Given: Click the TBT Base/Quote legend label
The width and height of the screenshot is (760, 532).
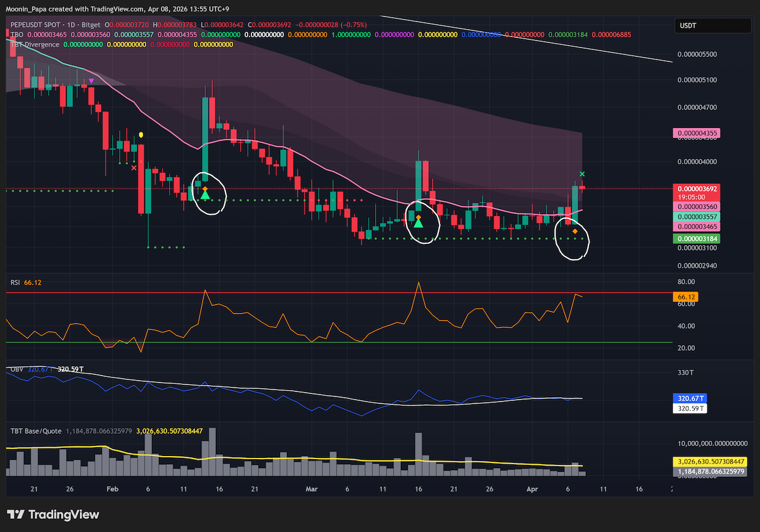Looking at the screenshot, I should click(x=35, y=431).
